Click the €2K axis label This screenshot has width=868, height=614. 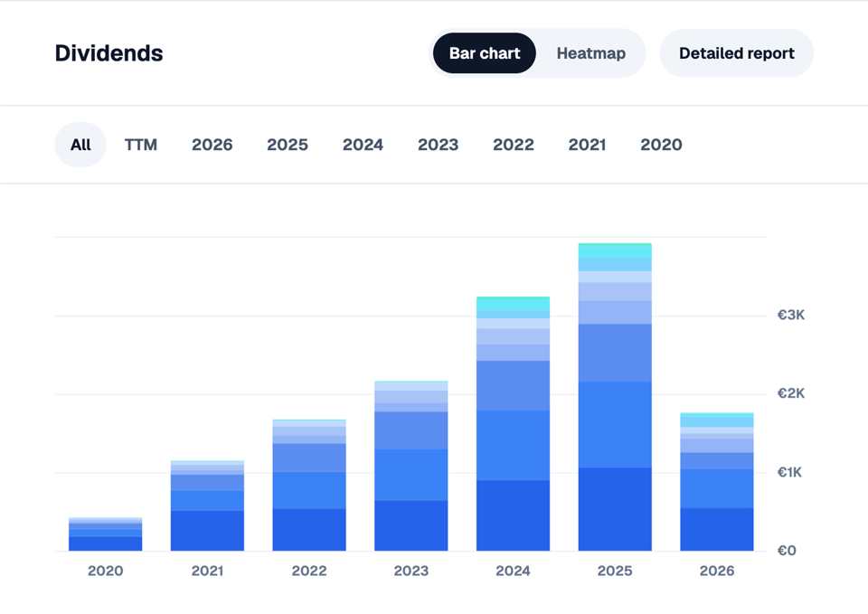click(791, 393)
